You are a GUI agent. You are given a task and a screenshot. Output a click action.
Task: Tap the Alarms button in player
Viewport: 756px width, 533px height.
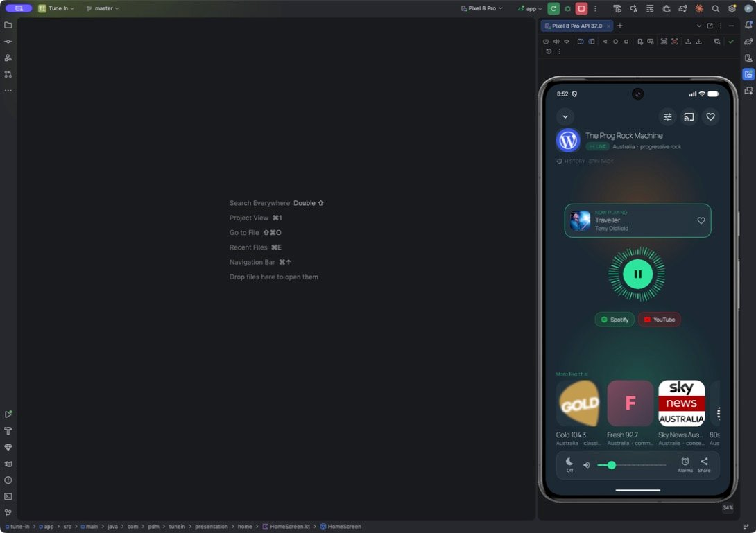tap(685, 464)
